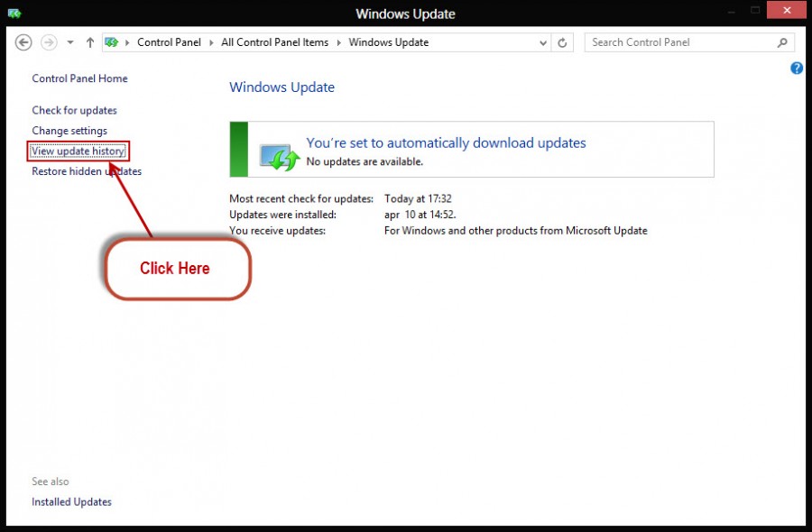Image resolution: width=812 pixels, height=532 pixels.
Task: Focus the Search Control Panel field
Action: pos(689,42)
